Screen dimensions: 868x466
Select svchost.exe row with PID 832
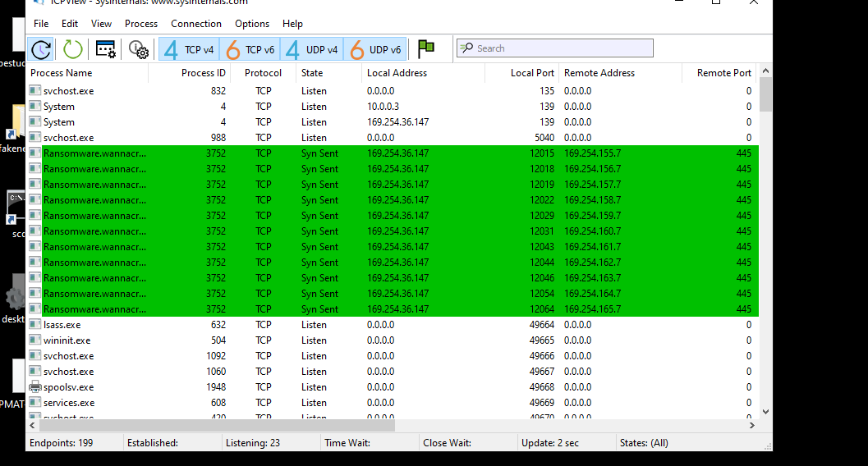[393, 91]
